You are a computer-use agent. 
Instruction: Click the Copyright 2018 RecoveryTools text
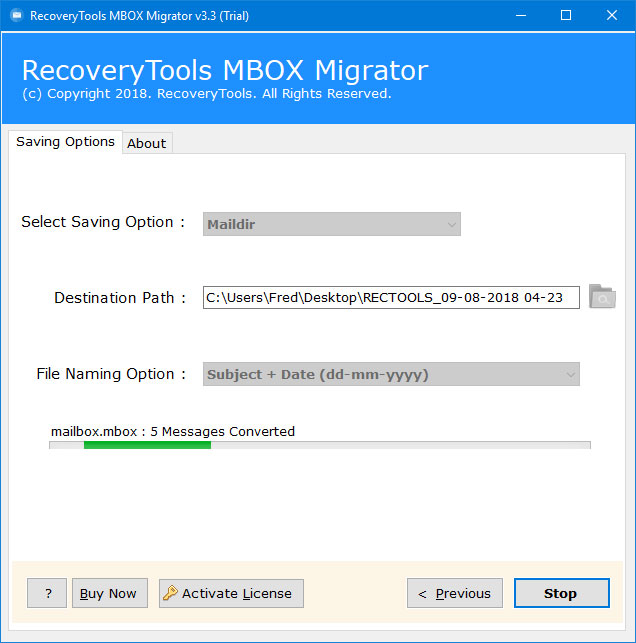207,93
